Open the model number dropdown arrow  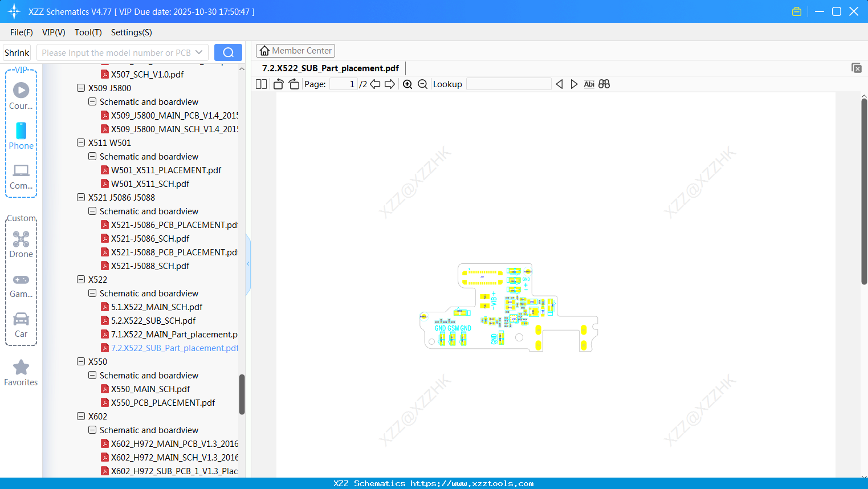pyautogui.click(x=199, y=52)
